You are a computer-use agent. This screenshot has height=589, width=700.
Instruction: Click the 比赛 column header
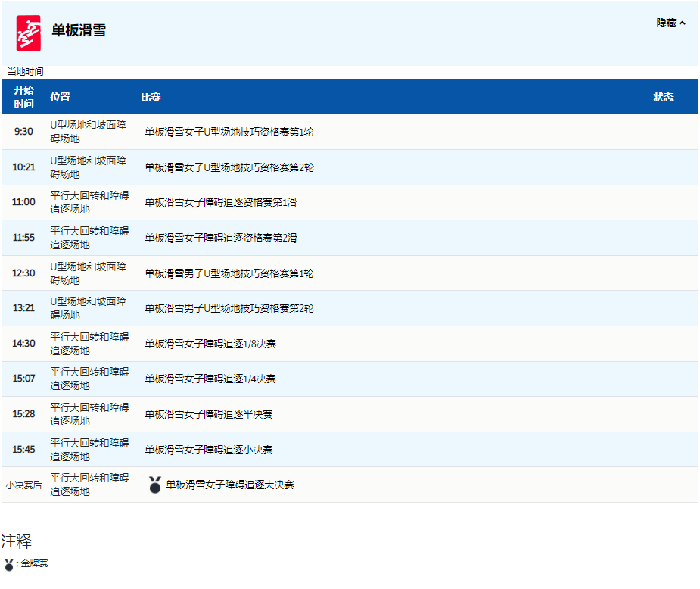tap(151, 97)
